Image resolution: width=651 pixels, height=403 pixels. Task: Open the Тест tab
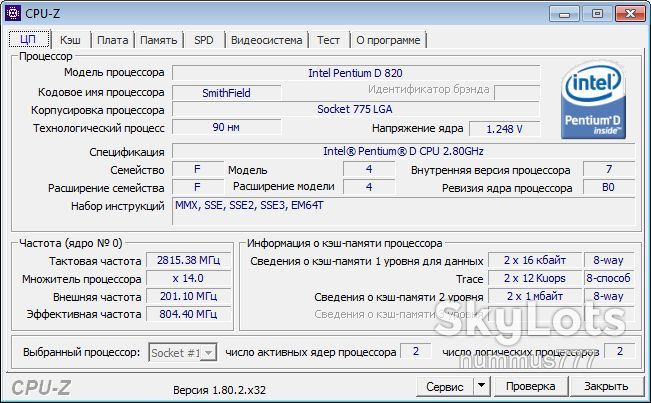pyautogui.click(x=328, y=40)
